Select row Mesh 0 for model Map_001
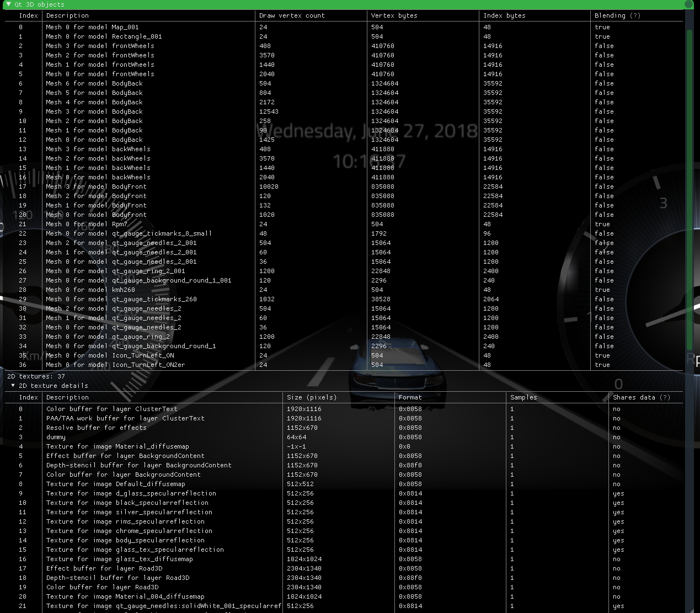Viewport: 700px width, 613px height. (92, 27)
